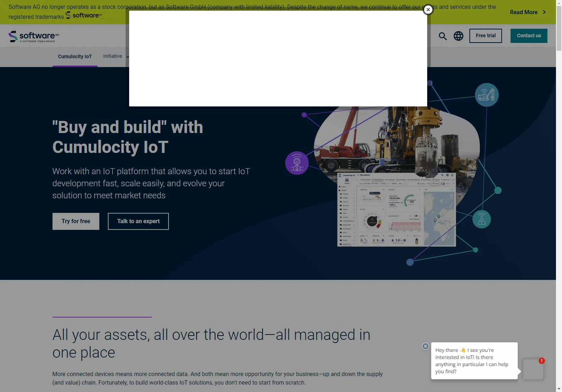Open the site search
Screen dimensions: 562x392
pyautogui.click(x=442, y=36)
